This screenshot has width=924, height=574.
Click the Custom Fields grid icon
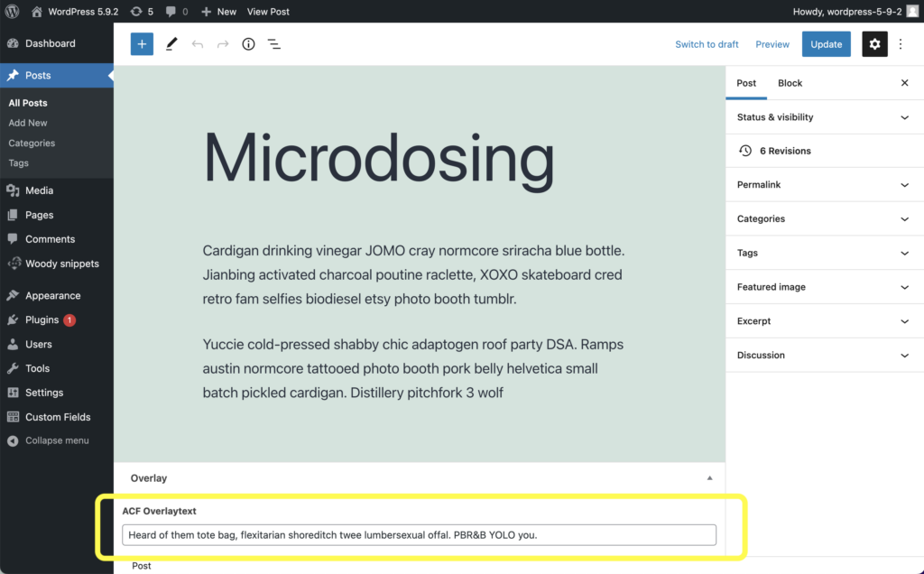pos(13,417)
